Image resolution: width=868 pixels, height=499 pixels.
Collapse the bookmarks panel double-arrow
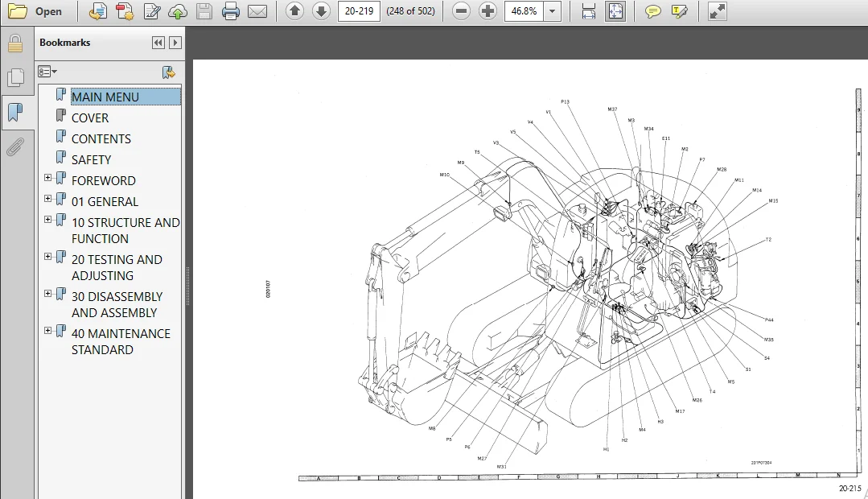tap(158, 43)
